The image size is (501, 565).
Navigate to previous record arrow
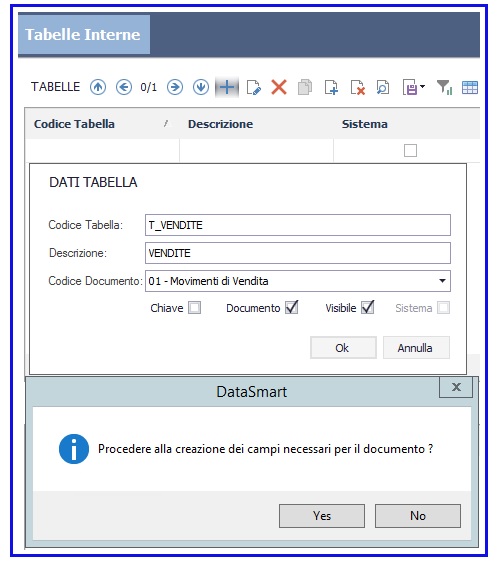(x=124, y=87)
